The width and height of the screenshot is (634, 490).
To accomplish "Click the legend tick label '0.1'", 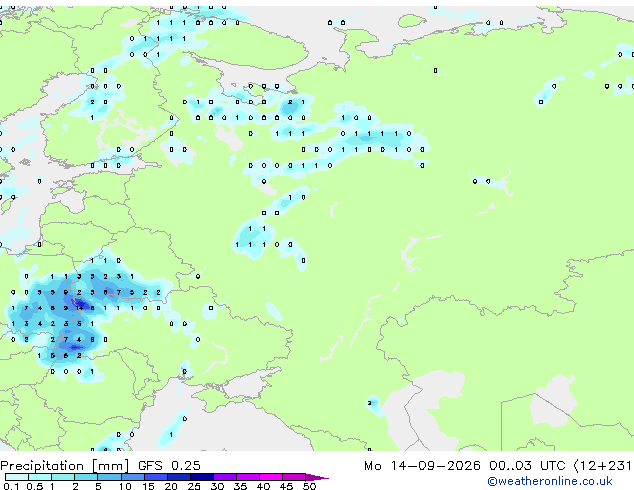I will 11,486.
